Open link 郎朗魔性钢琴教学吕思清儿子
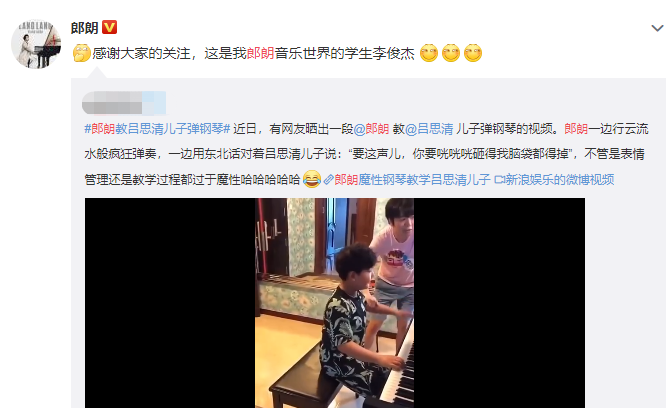666x408 pixels. [x=412, y=180]
